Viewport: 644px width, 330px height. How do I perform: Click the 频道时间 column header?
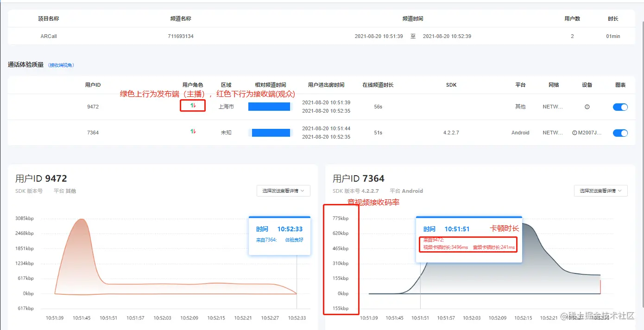(412, 19)
